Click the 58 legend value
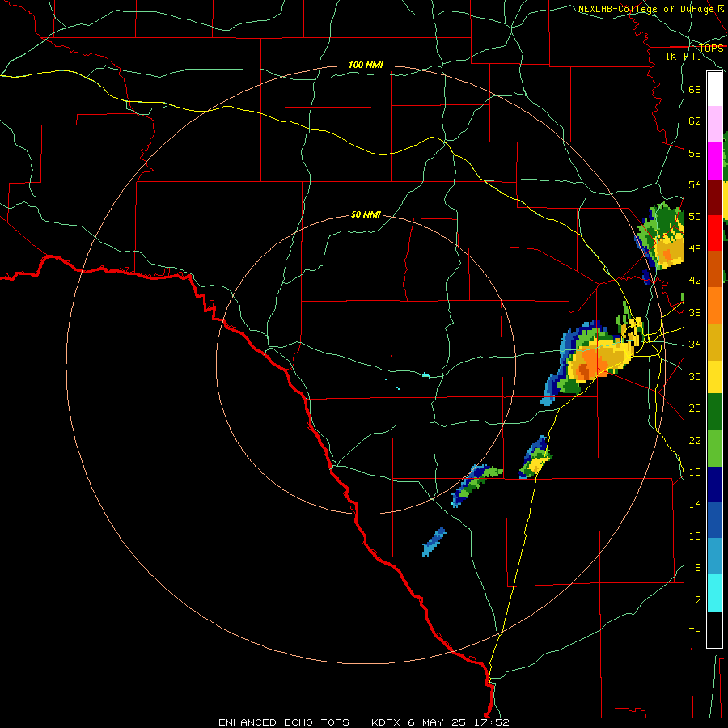 tap(695, 153)
